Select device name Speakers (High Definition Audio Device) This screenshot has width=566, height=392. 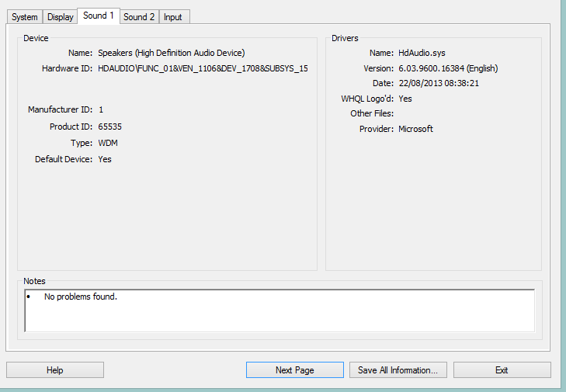tap(172, 53)
